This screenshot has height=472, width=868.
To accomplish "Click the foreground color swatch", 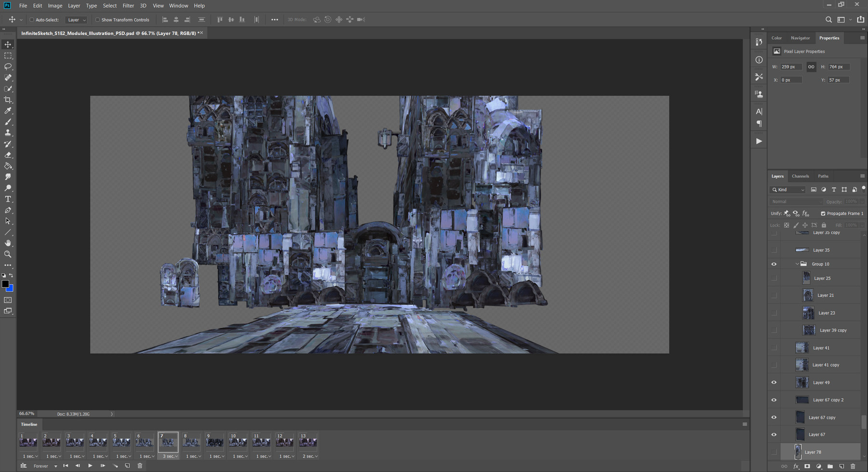I will click(5, 284).
